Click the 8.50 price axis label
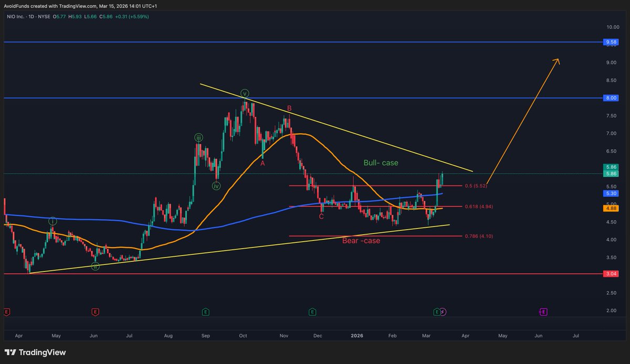The image size is (630, 364). [x=612, y=80]
